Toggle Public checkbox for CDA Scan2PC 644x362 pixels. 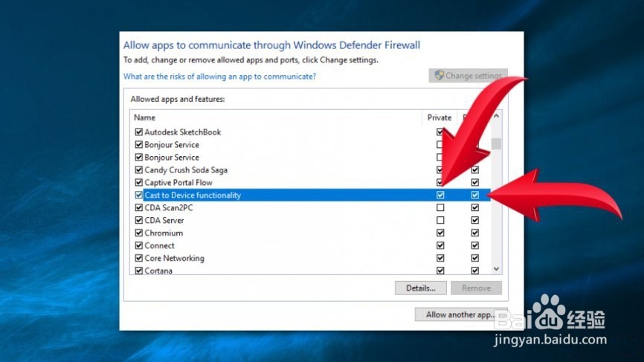[474, 207]
